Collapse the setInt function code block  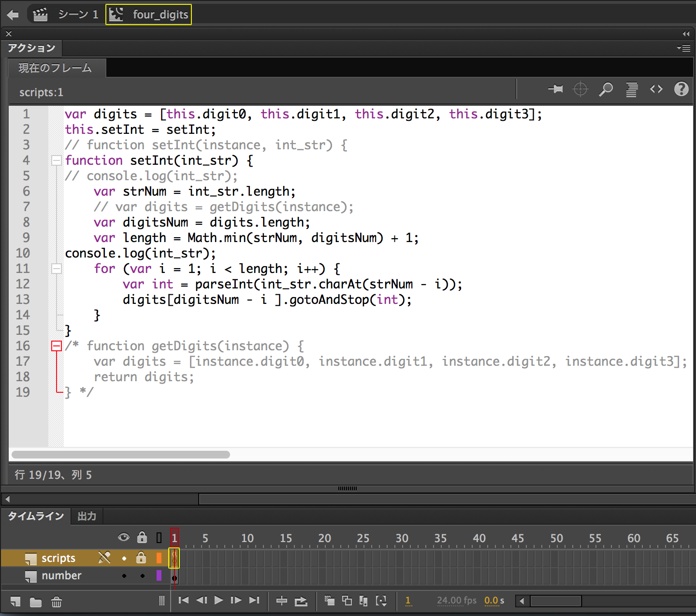click(x=57, y=160)
